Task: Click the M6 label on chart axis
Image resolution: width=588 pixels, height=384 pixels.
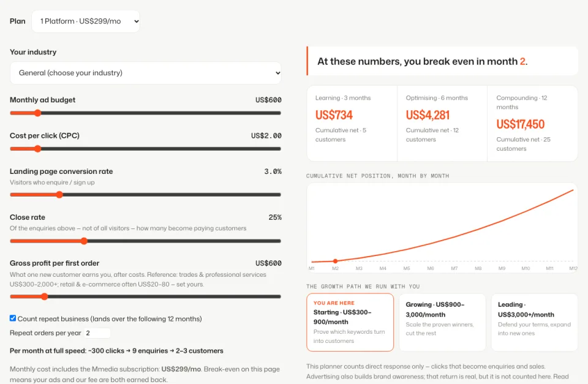Action: [x=431, y=268]
